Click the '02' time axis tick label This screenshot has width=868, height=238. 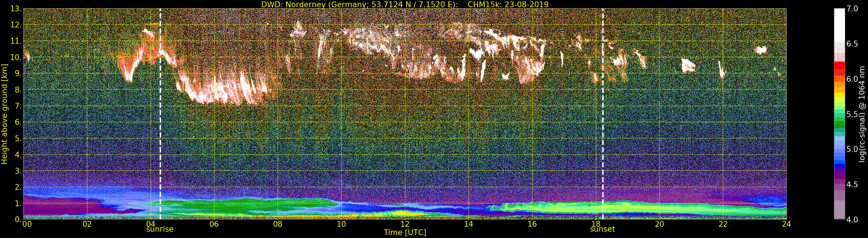[x=87, y=224]
